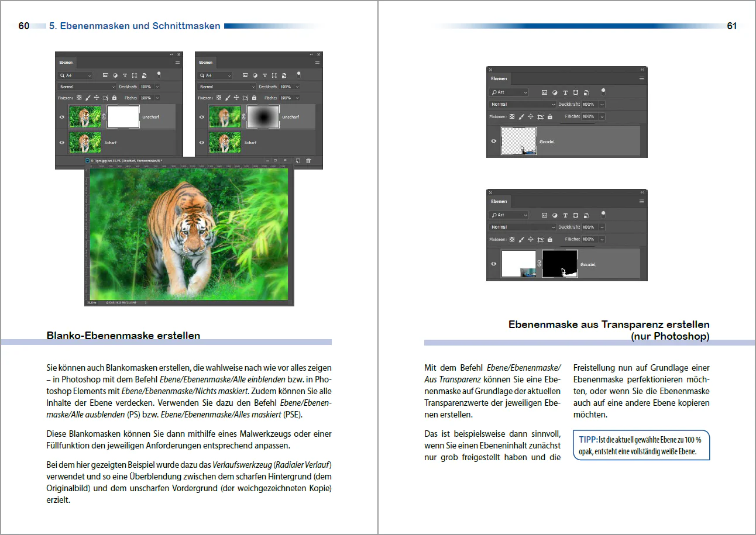Open Fläche arrow in black-mask Gondel panel
This screenshot has width=756, height=535.
(x=602, y=240)
